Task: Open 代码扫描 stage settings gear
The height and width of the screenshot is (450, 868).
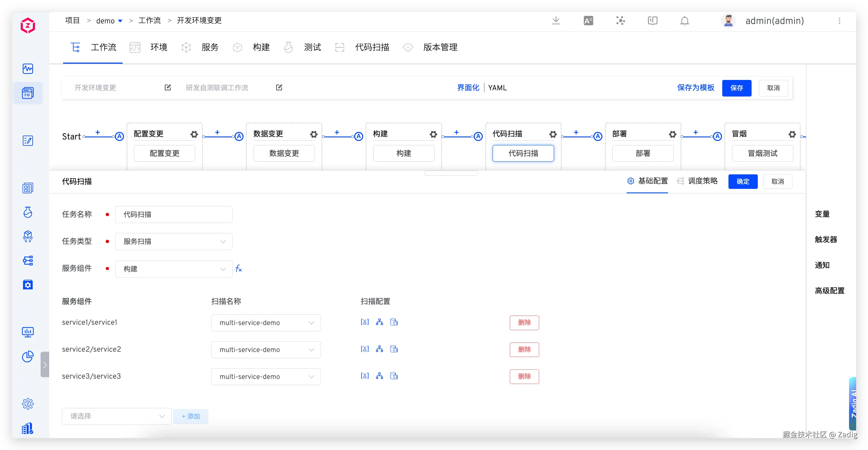Action: tap(553, 134)
